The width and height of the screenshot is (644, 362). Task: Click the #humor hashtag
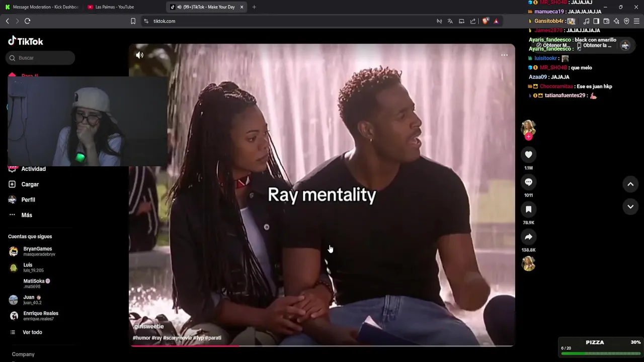(x=141, y=338)
